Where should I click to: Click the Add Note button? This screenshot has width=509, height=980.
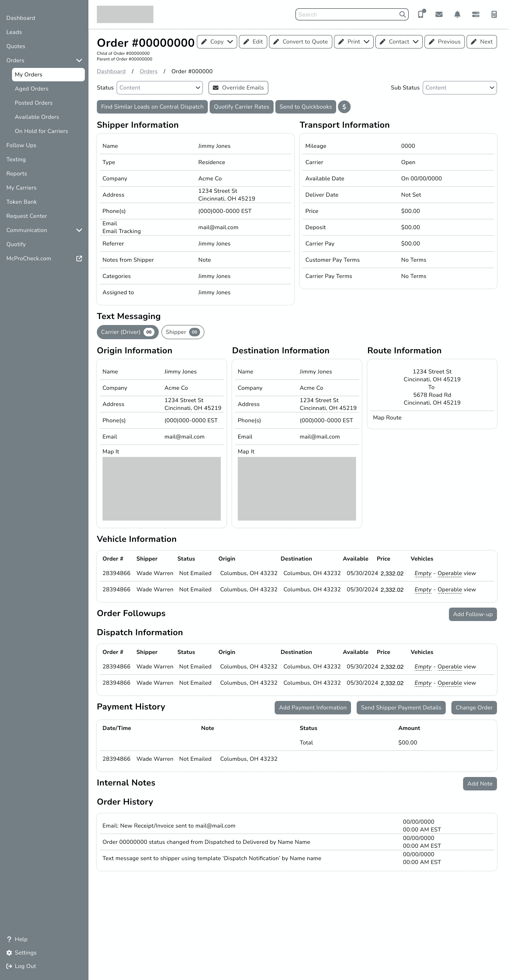click(480, 784)
